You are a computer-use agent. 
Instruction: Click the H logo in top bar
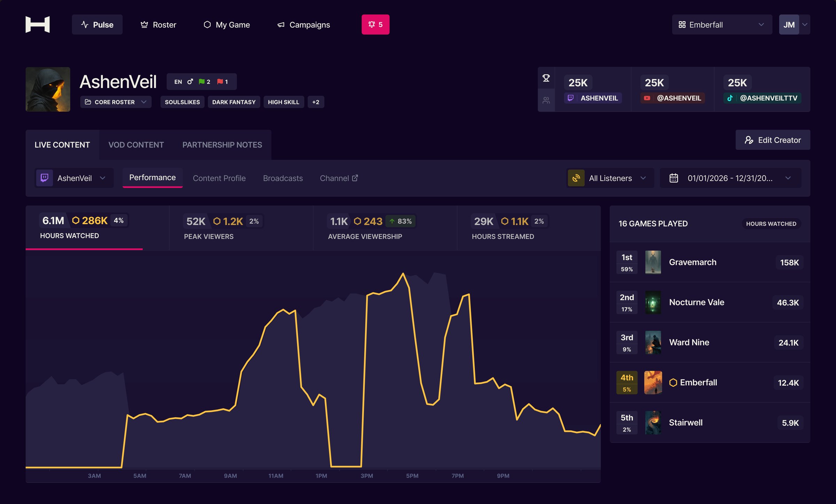(x=38, y=24)
